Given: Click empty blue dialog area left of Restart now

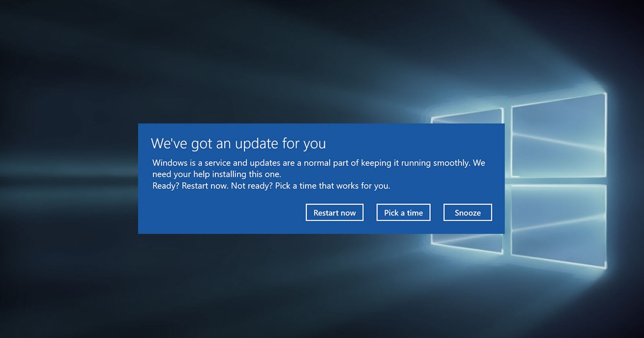Looking at the screenshot, I should pyautogui.click(x=221, y=212).
